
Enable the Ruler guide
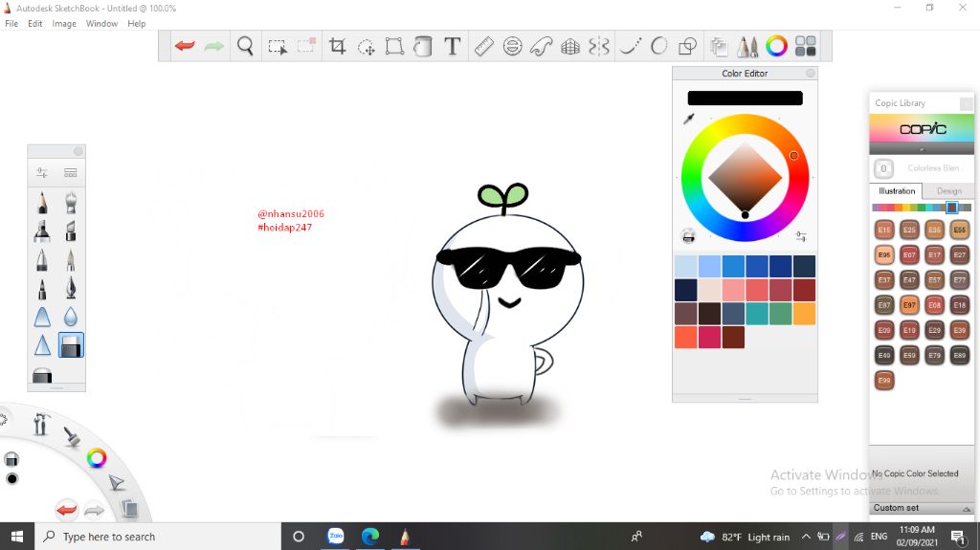[483, 46]
